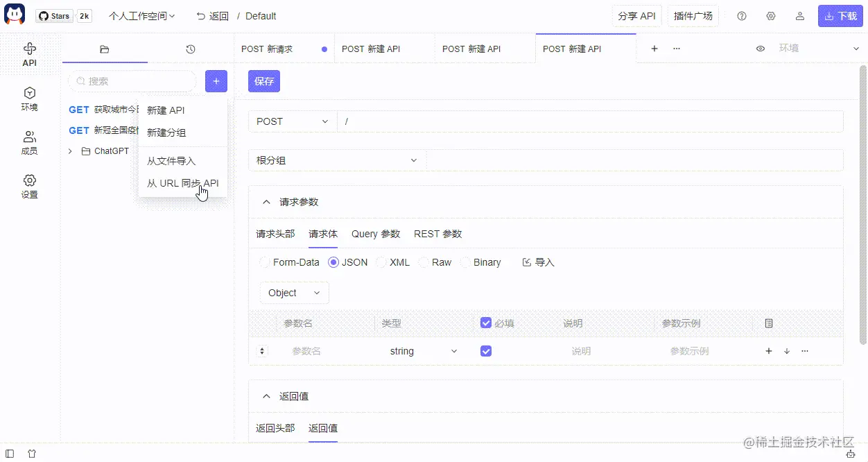Open the tab bar more options ellipsis
This screenshot has height=462, width=868.
(x=677, y=49)
